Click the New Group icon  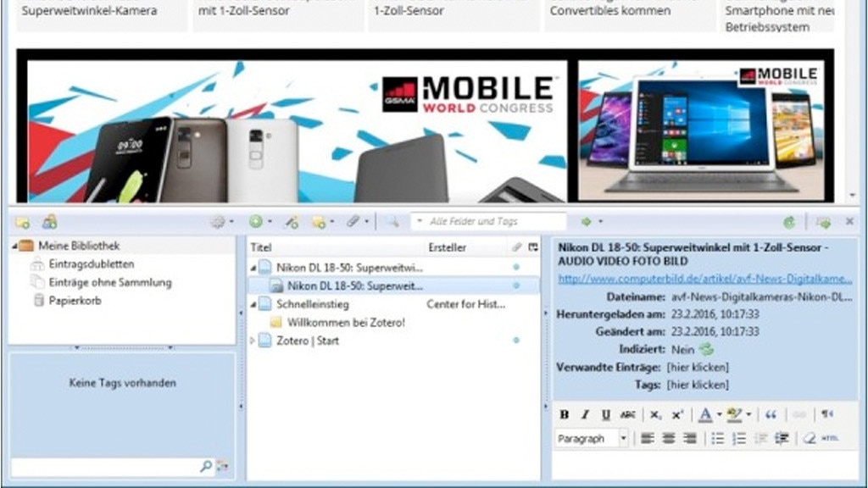[50, 222]
